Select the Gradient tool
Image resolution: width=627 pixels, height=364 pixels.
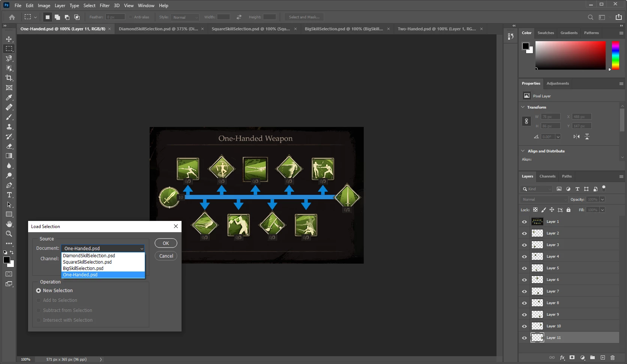9,156
